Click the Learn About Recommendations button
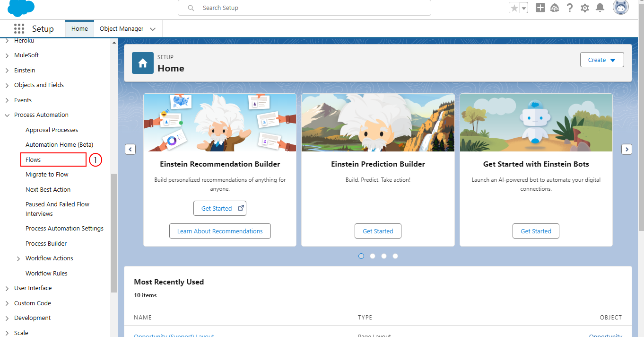Screen dimensions: 644x337 pyautogui.click(x=220, y=231)
